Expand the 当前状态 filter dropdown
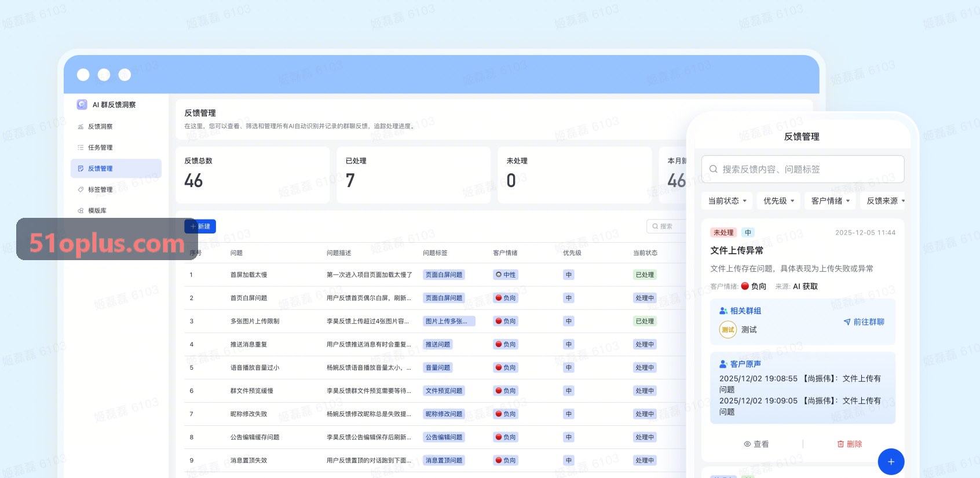Screen dimensions: 980x478 coord(727,201)
